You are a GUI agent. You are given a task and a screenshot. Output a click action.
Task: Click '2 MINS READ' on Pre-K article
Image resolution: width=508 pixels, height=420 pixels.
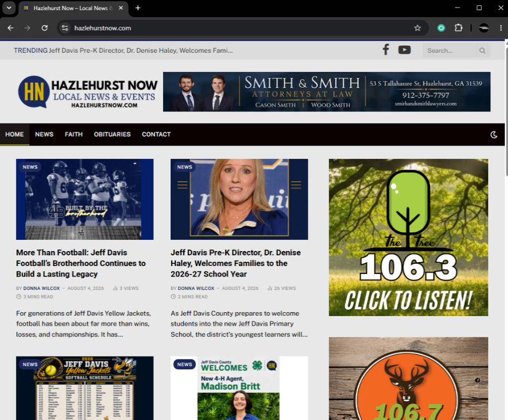(x=190, y=297)
